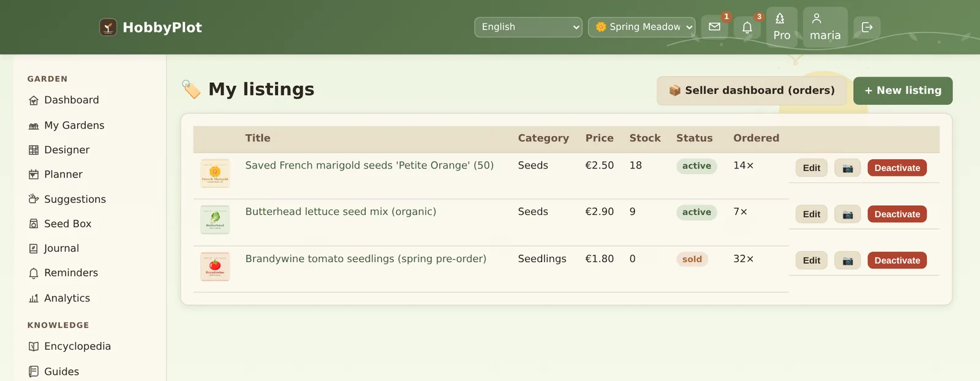Click camera icon for Butterhead lettuce listing
Screen dimensions: 980x381
pos(848,214)
